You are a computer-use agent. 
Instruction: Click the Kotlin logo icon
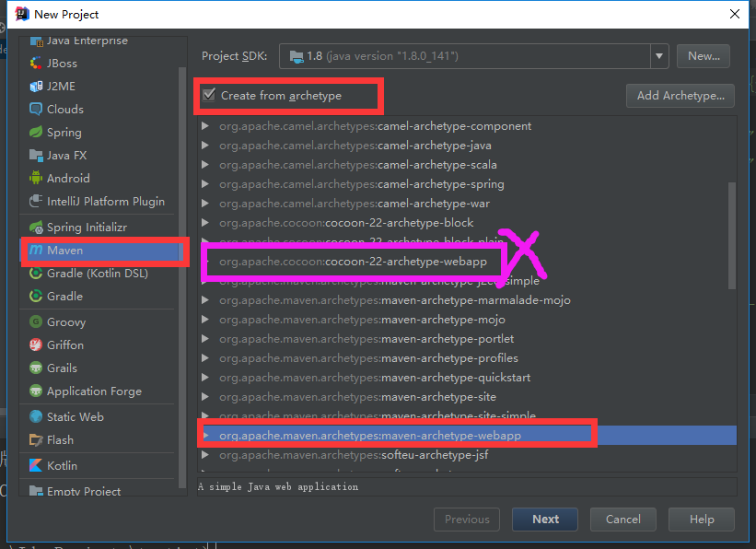pos(36,465)
